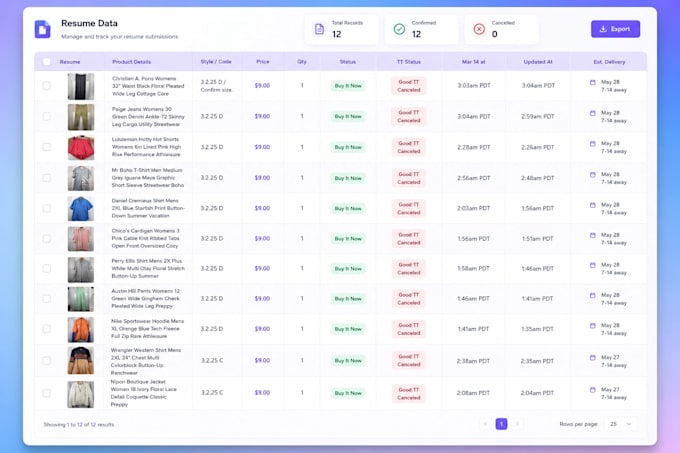Click calendar icon in Perry Ellis row
680x453 pixels.
(x=593, y=265)
